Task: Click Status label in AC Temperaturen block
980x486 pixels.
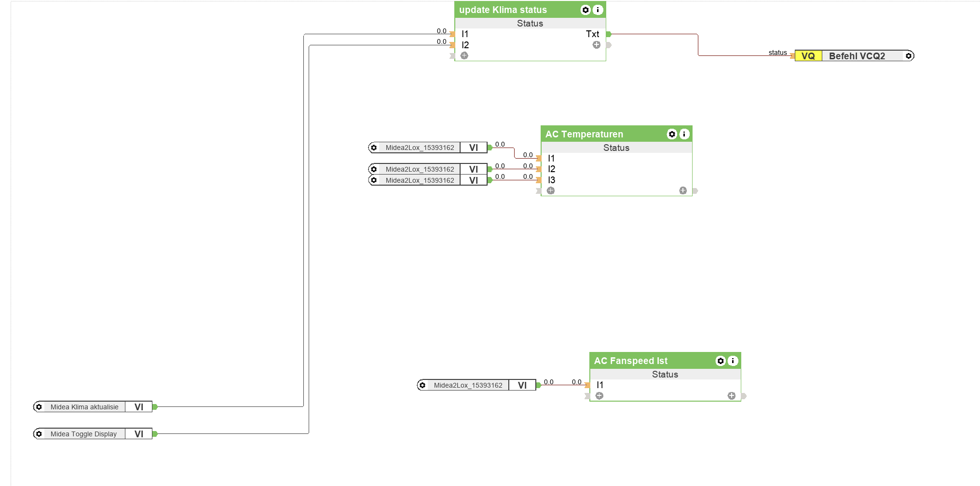Action: tap(616, 148)
